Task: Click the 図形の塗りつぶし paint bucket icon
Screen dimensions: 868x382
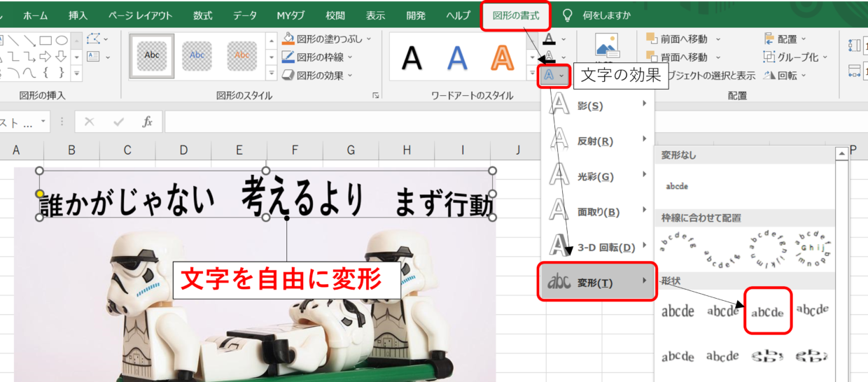Action: 288,39
